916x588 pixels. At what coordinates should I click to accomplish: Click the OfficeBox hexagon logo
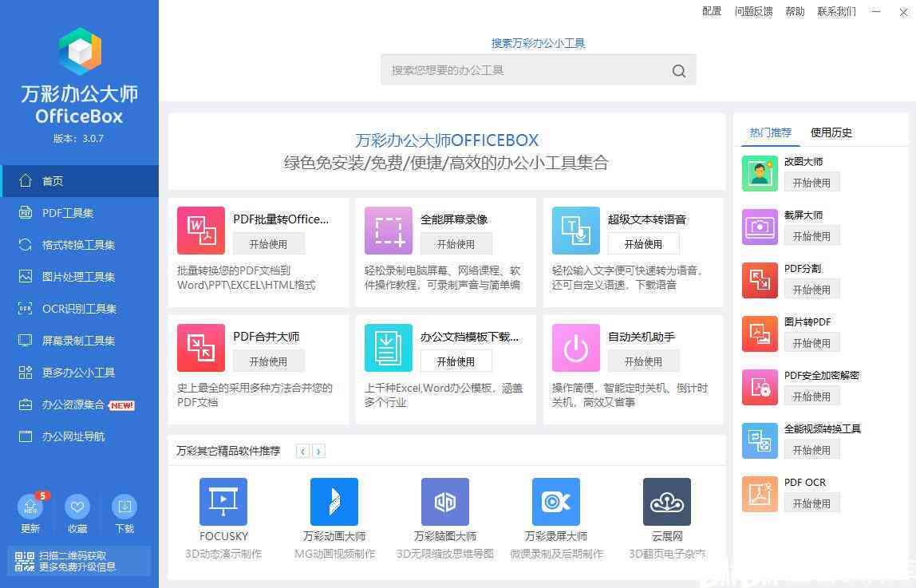pos(80,51)
